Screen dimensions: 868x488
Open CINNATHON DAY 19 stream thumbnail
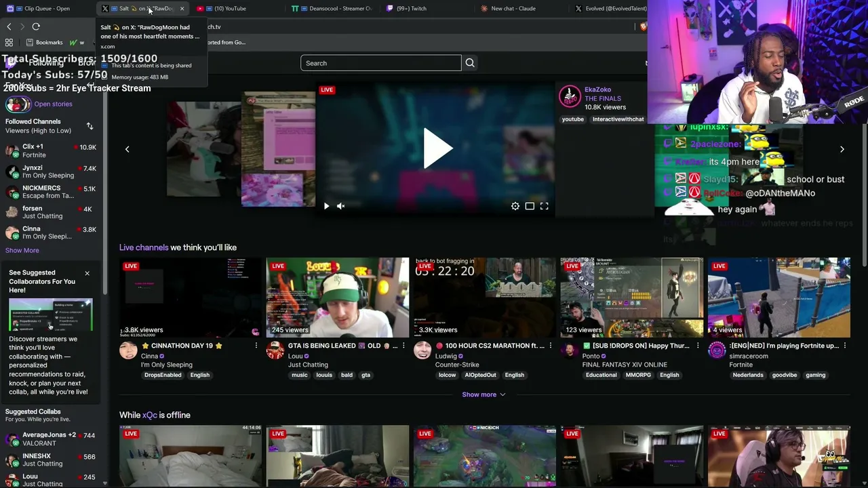point(191,297)
